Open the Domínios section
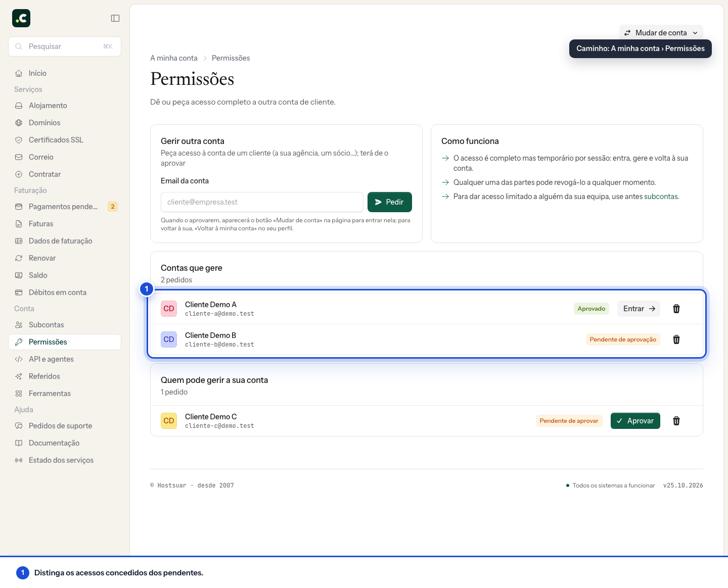728x588 pixels. pos(65,123)
